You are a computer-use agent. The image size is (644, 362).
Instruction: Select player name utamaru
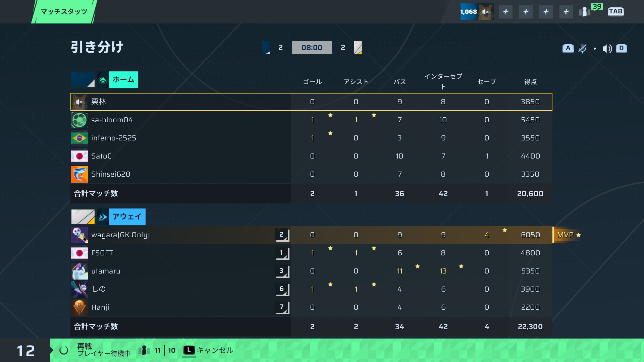106,271
